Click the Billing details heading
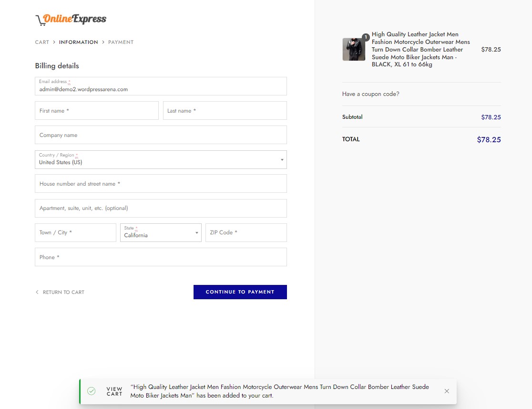 [x=57, y=66]
